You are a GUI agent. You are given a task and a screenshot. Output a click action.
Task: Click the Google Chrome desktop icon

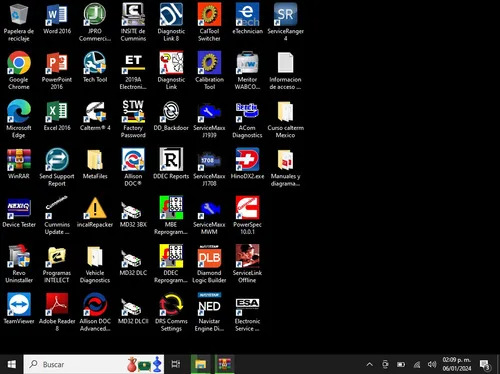(x=19, y=70)
